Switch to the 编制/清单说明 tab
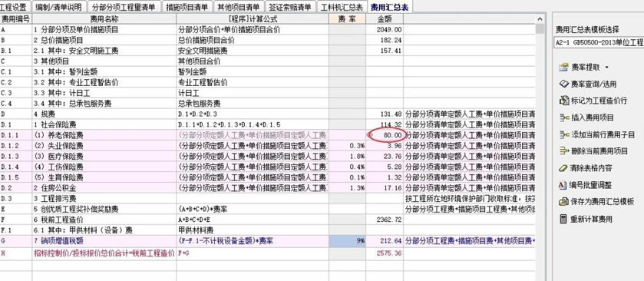The width and height of the screenshot is (644, 281). point(59,7)
